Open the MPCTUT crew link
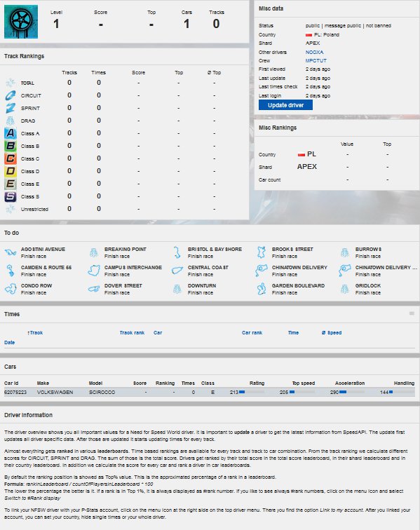Screen dimensions: 420x530 (316, 60)
